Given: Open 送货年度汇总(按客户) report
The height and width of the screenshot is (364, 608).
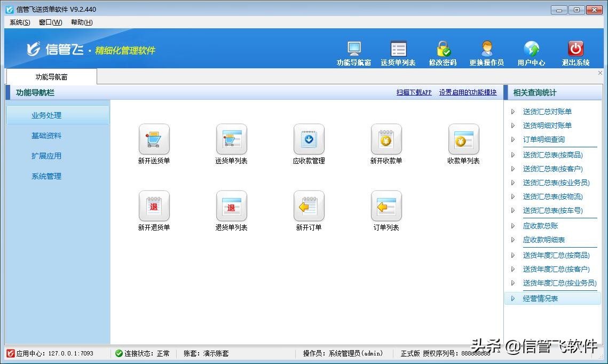Looking at the screenshot, I should (556, 269).
